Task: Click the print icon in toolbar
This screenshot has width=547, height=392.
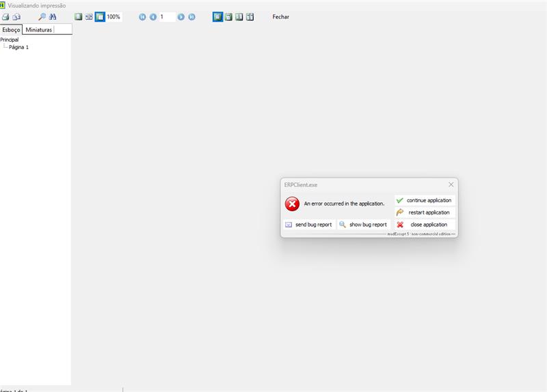Action: tap(5, 16)
